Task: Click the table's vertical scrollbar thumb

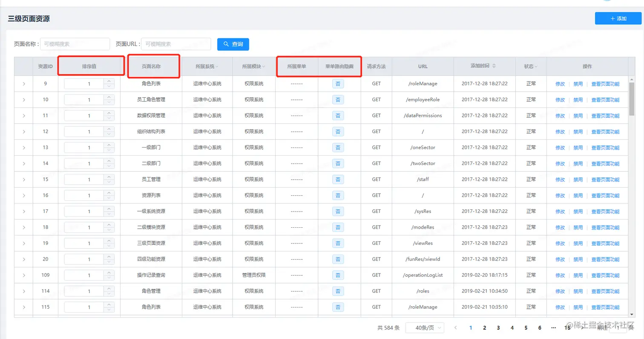Action: click(632, 99)
